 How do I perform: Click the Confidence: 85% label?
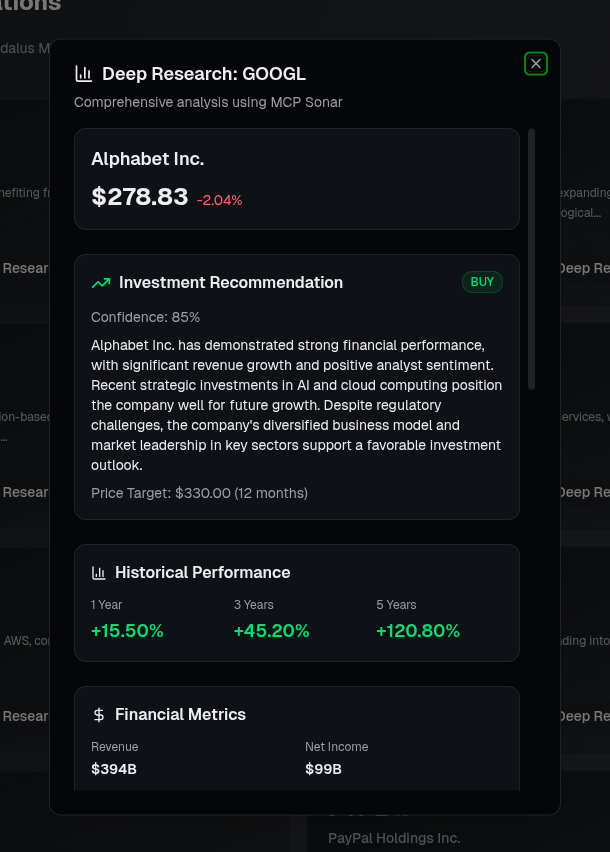coord(145,317)
